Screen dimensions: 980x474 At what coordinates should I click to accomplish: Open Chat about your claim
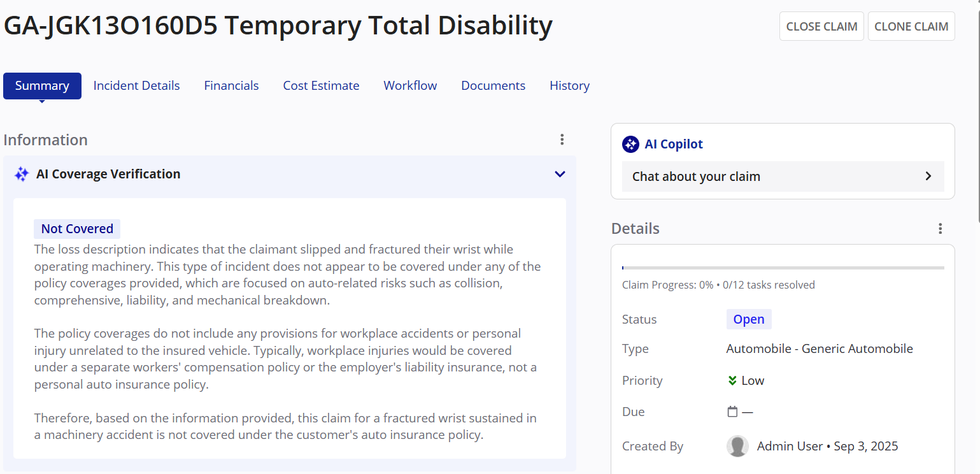click(x=783, y=176)
